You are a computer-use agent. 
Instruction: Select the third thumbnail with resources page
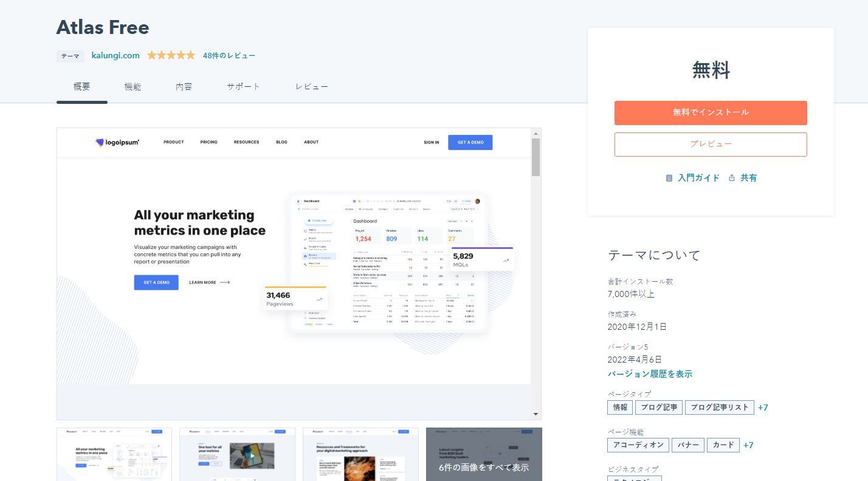tap(360, 454)
